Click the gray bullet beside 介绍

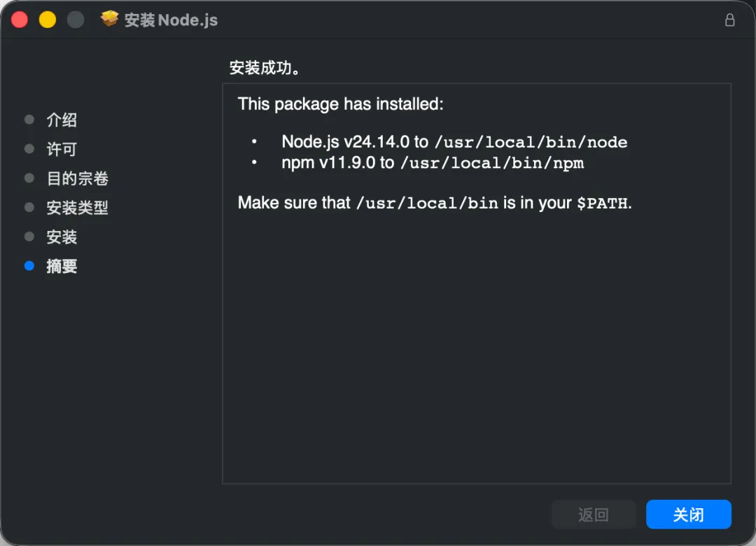[29, 120]
